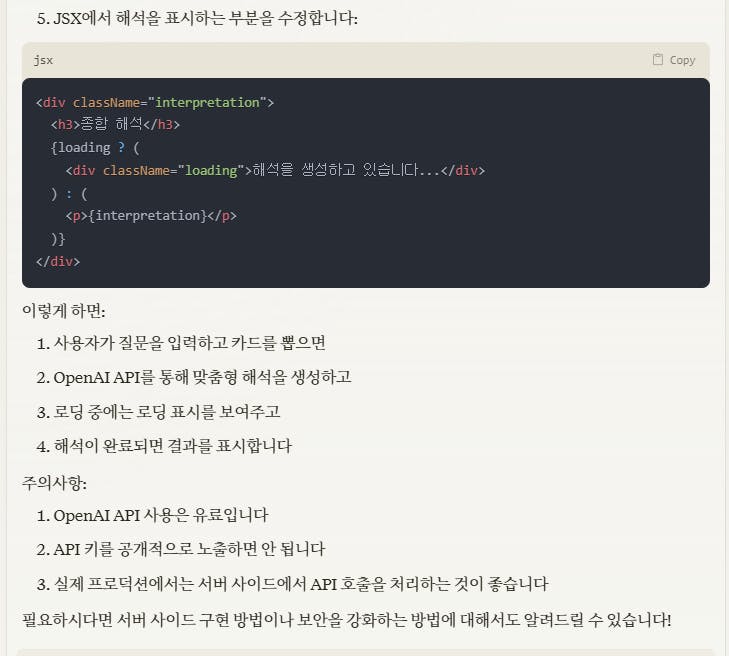Image resolution: width=729 pixels, height=656 pixels.
Task: Click list item '로딩 중에는 로딩 표시를 보여주고'
Action: tap(166, 411)
